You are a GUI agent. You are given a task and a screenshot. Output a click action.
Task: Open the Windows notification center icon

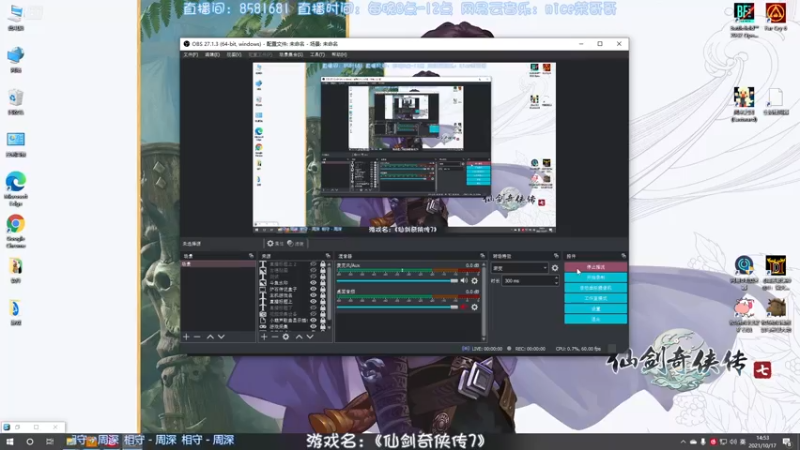[787, 442]
